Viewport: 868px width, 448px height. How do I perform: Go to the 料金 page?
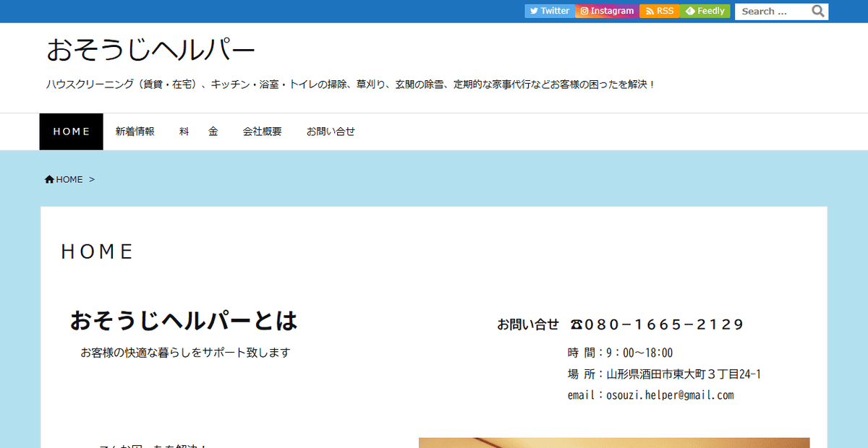[198, 132]
